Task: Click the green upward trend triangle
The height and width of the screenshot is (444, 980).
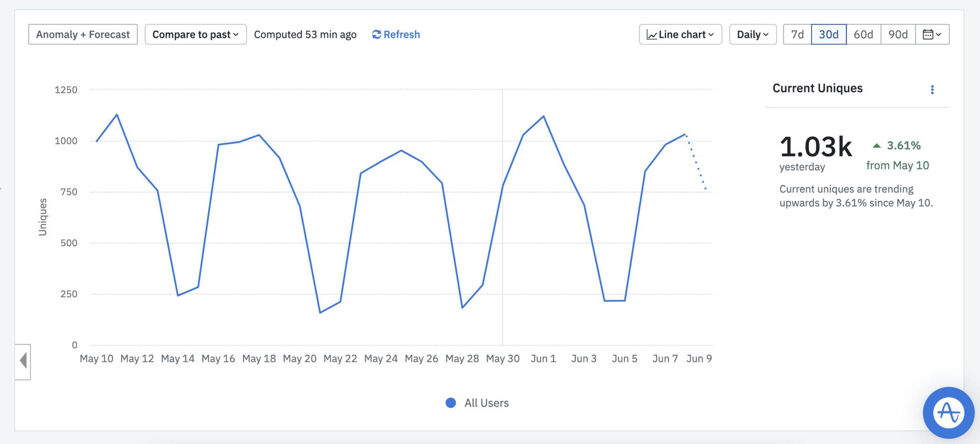Action: (876, 146)
